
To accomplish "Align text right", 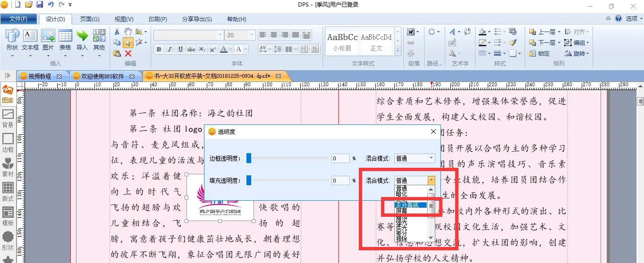I will [285, 35].
